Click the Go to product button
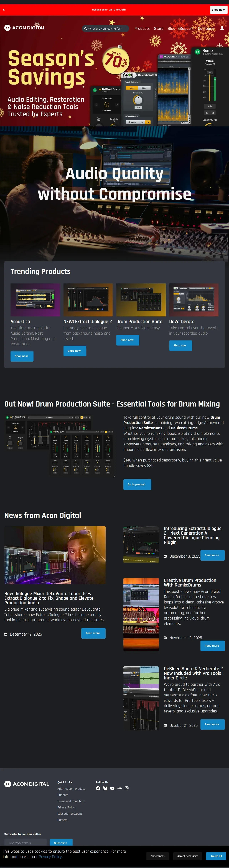This screenshot has width=229, height=868. pyautogui.click(x=137, y=484)
